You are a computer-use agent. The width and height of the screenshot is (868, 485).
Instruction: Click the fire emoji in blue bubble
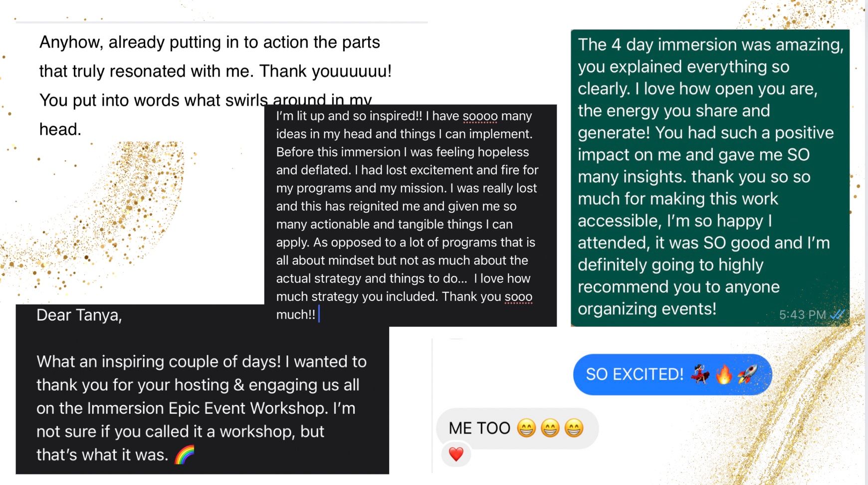coord(723,374)
